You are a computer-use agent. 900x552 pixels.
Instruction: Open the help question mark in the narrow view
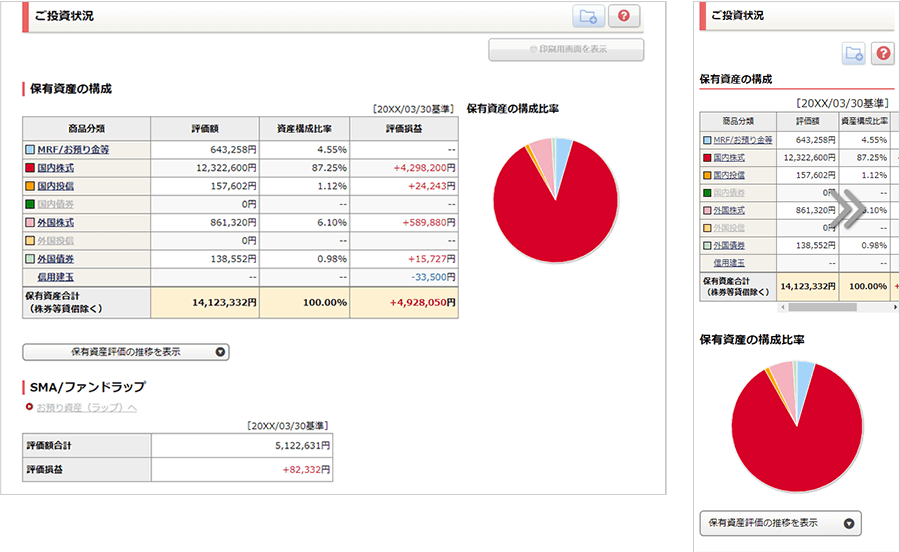[x=883, y=54]
